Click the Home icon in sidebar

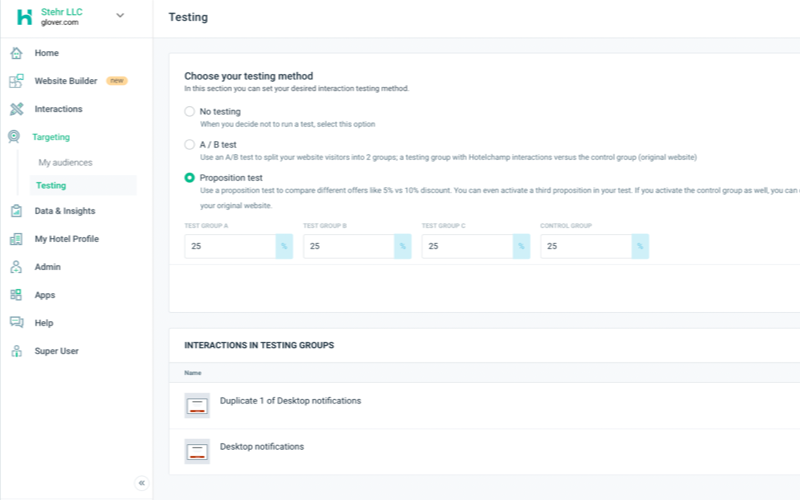(x=16, y=53)
